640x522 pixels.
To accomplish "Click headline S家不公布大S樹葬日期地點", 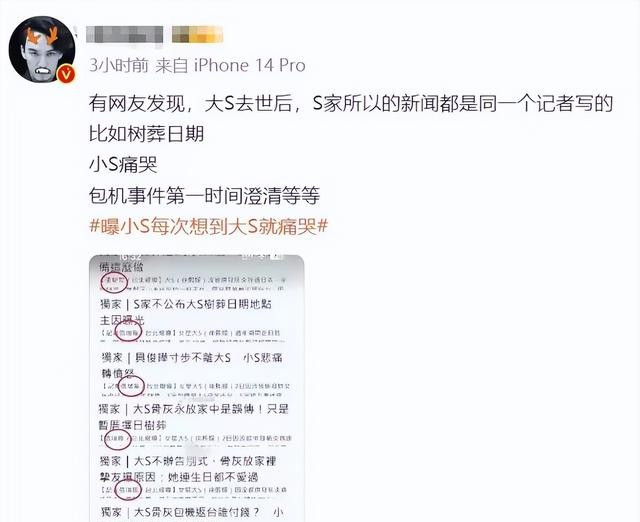I will (186, 311).
